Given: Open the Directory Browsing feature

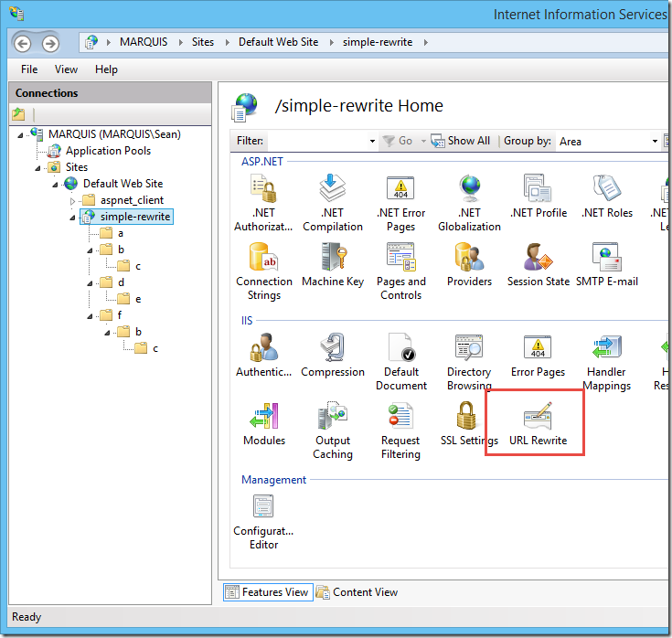Looking at the screenshot, I should pyautogui.click(x=469, y=362).
